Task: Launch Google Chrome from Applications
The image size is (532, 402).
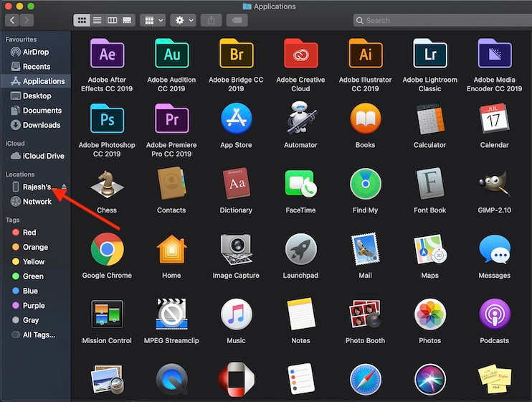Action: pyautogui.click(x=107, y=249)
